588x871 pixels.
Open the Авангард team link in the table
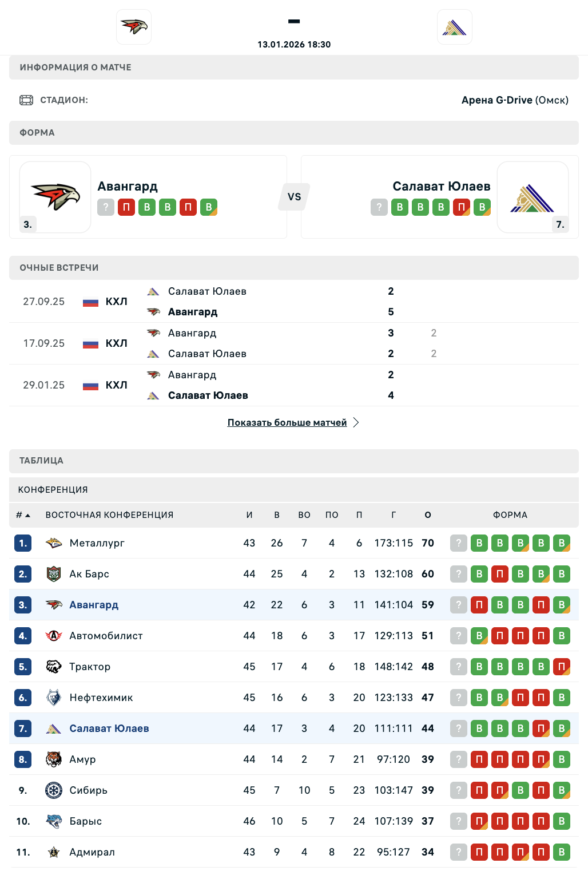94,605
